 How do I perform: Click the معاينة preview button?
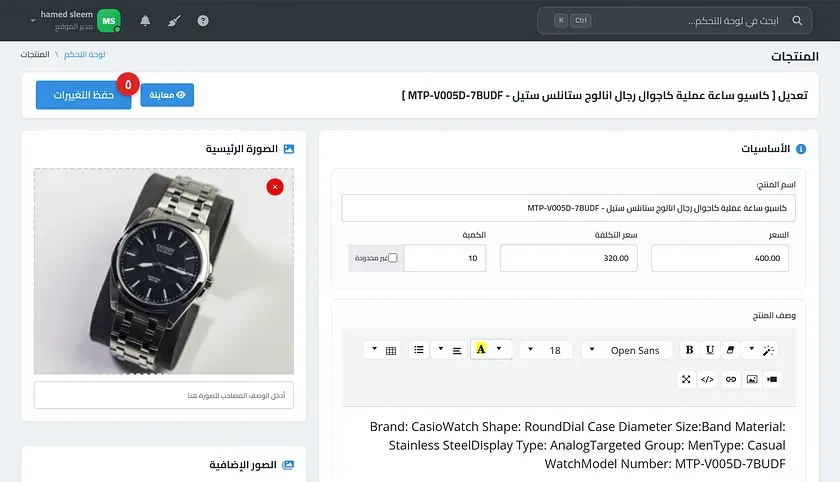click(x=167, y=95)
